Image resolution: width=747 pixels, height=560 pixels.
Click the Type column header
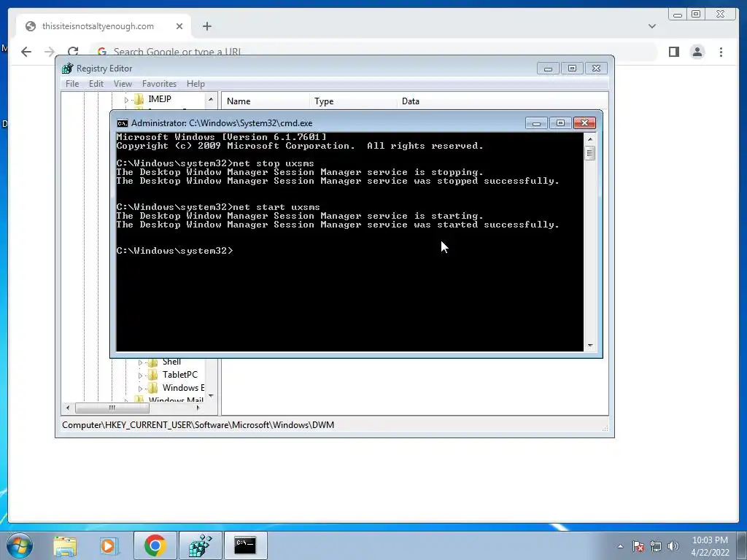[x=352, y=101]
